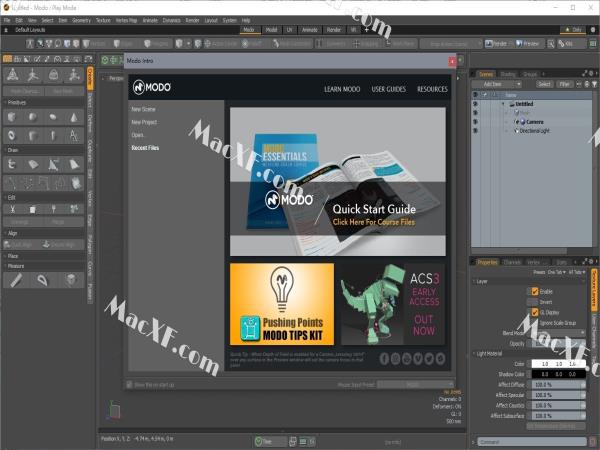Open the Geometry menu
600x450 pixels.
(x=82, y=20)
